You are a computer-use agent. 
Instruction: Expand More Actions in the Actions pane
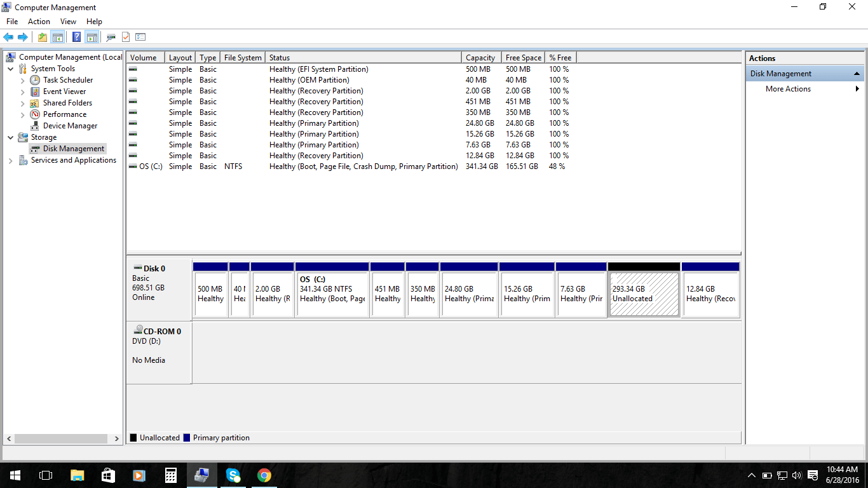click(x=858, y=89)
